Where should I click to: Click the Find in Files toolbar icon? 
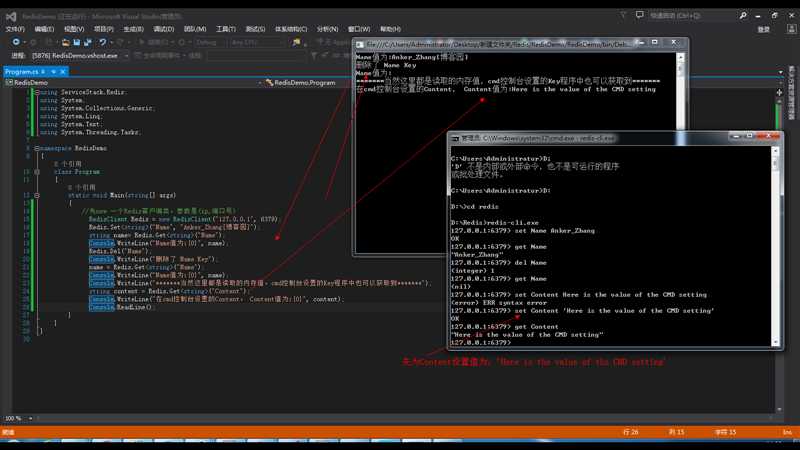point(296,42)
